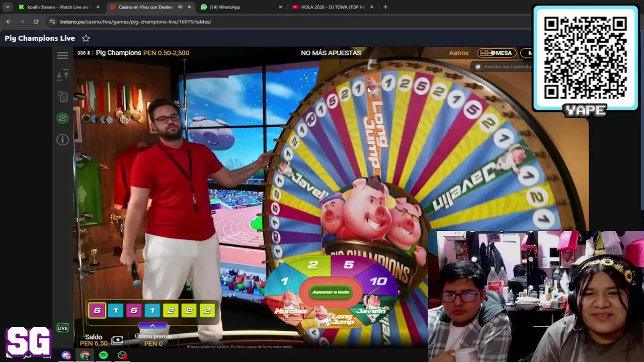Bet on the purple 10 segment
This screenshot has height=362, width=644.
[378, 282]
